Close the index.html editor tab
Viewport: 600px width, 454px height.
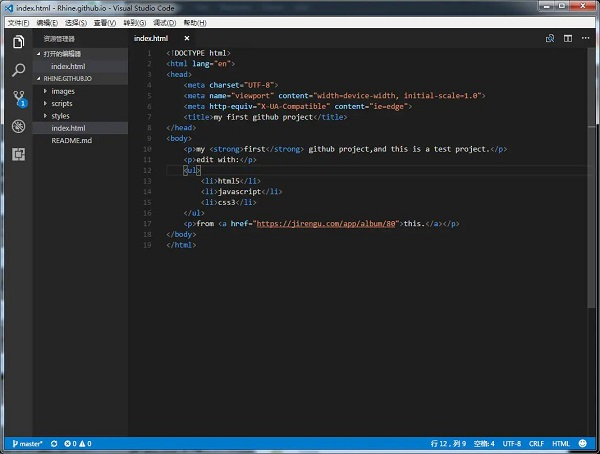pyautogui.click(x=186, y=38)
